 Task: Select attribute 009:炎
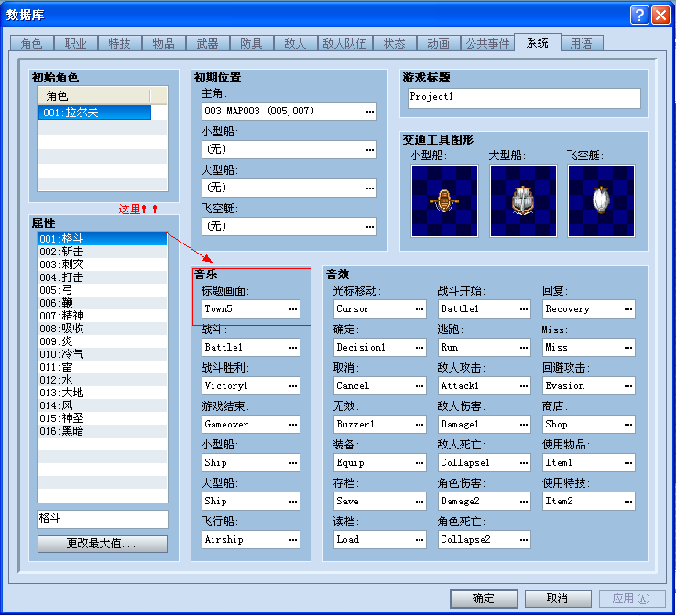click(103, 341)
